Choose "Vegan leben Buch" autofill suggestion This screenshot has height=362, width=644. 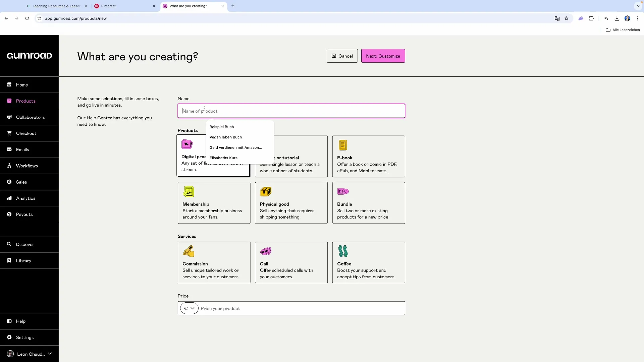(226, 137)
